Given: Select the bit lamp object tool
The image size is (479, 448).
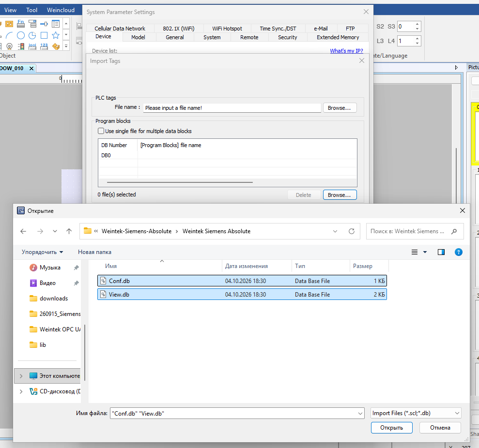Looking at the screenshot, I should pyautogui.click(x=9, y=46).
